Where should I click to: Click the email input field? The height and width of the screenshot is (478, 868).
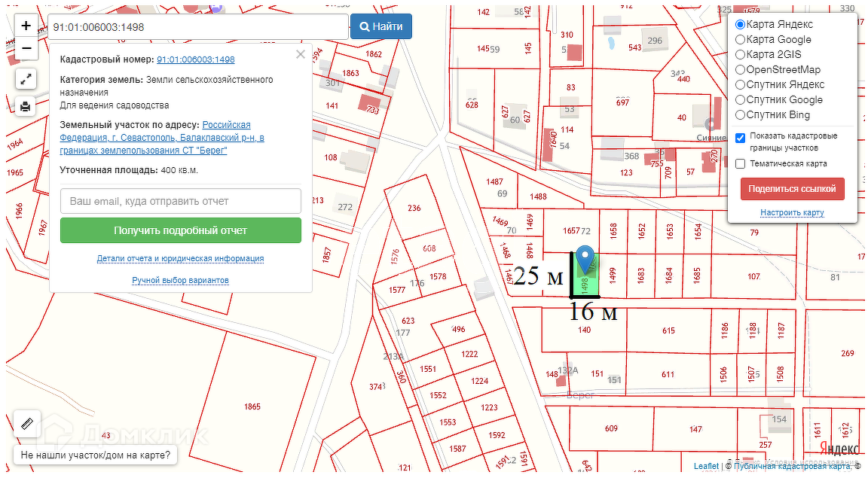pos(181,201)
